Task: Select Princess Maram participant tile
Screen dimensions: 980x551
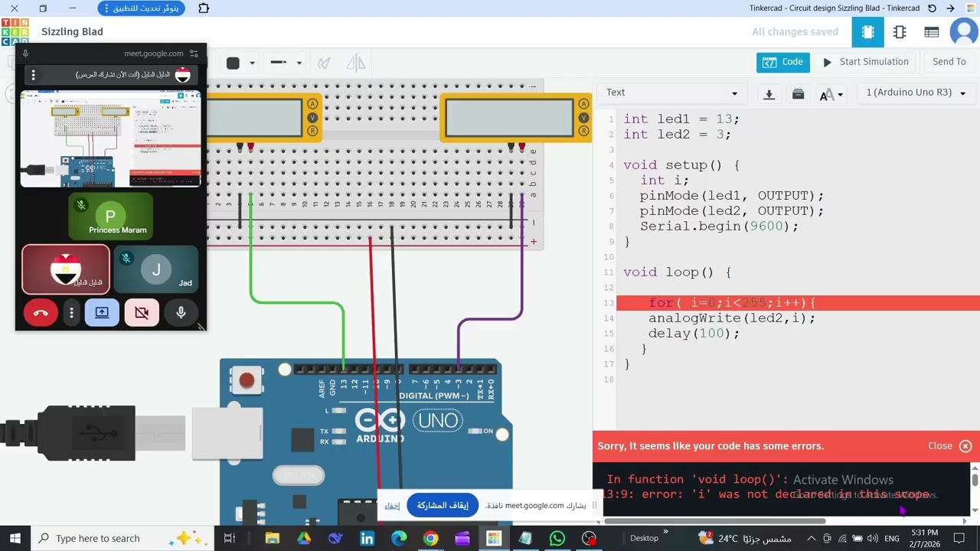Action: [x=111, y=216]
